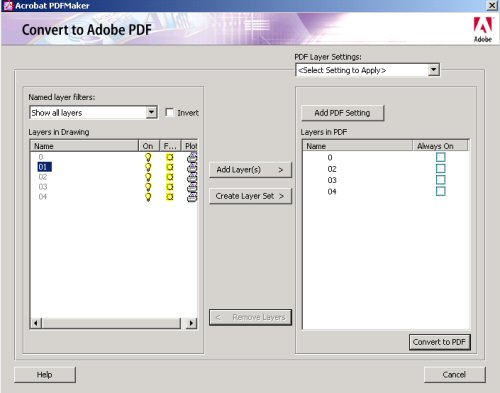Viewport: 500px width, 393px height.
Task: Open the PDF Layer Settings dropdown
Action: click(x=433, y=70)
